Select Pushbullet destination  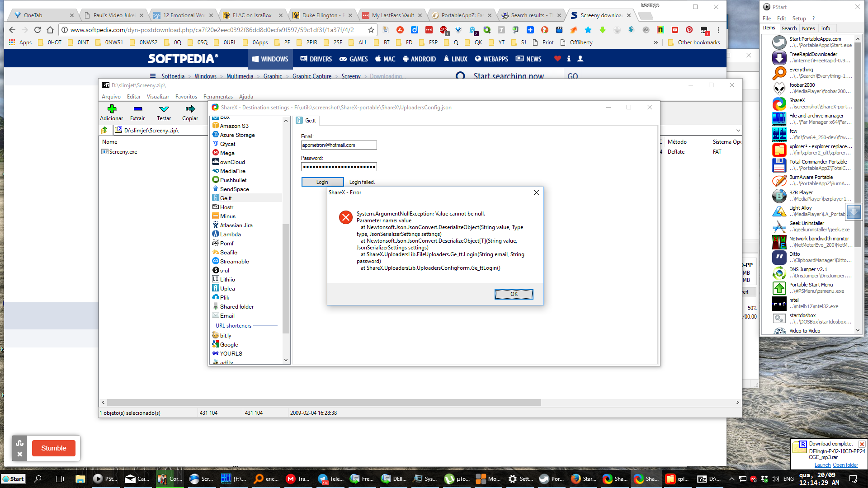click(x=233, y=180)
